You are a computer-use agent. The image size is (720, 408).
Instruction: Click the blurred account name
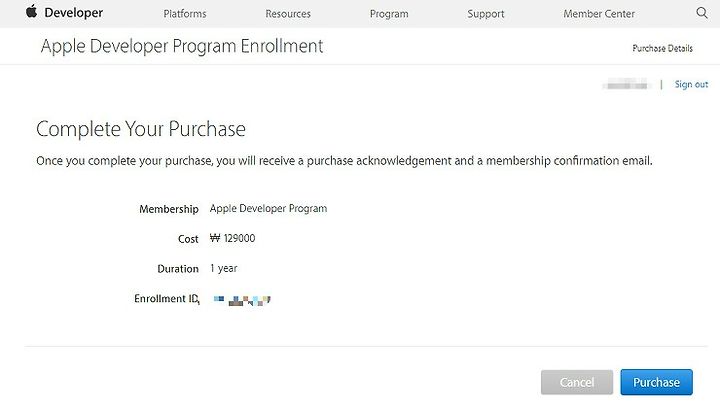pyautogui.click(x=627, y=84)
